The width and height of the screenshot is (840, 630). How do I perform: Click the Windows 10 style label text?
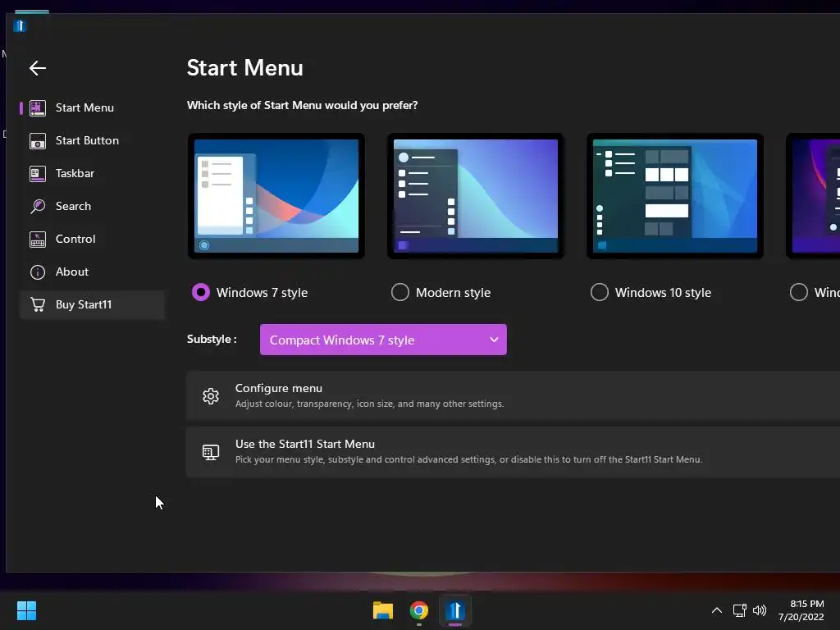click(x=663, y=293)
